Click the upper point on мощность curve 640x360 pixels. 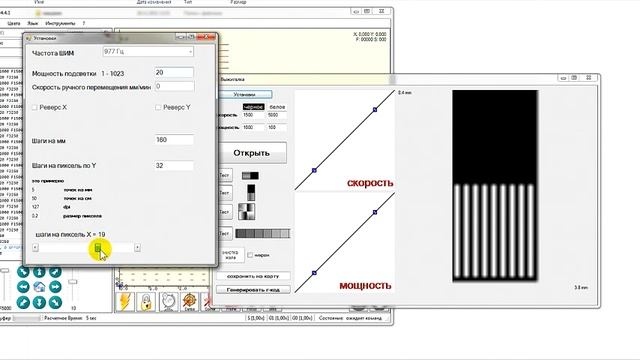coord(375,212)
